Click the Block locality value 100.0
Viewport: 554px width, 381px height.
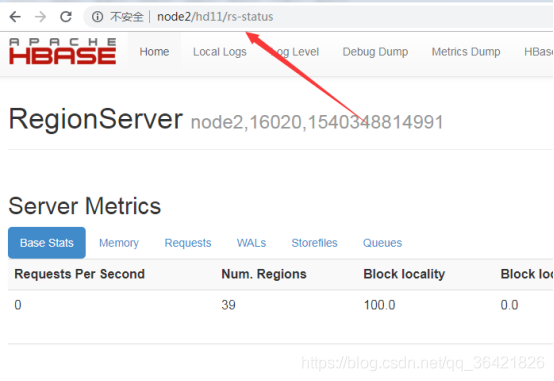point(379,305)
